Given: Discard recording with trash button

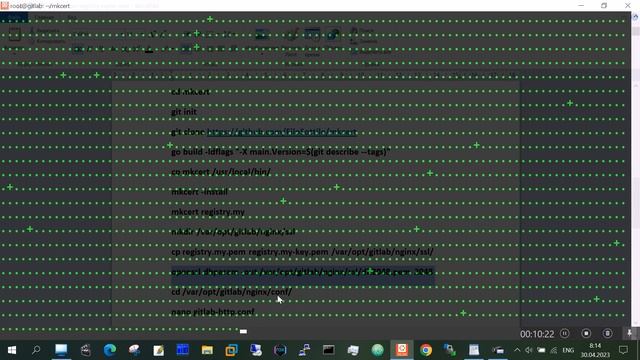Looking at the screenshot, I should [x=607, y=333].
